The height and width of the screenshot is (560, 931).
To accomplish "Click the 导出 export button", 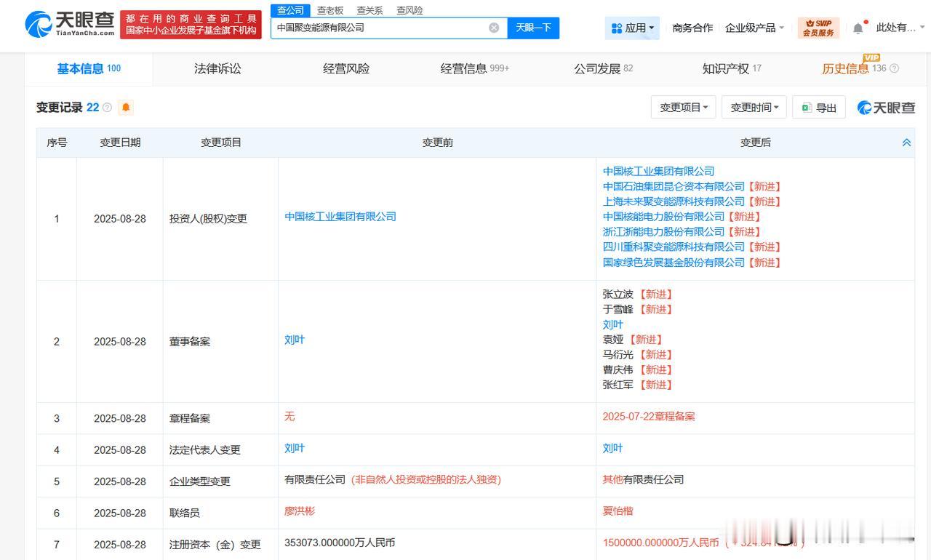I will (x=819, y=108).
